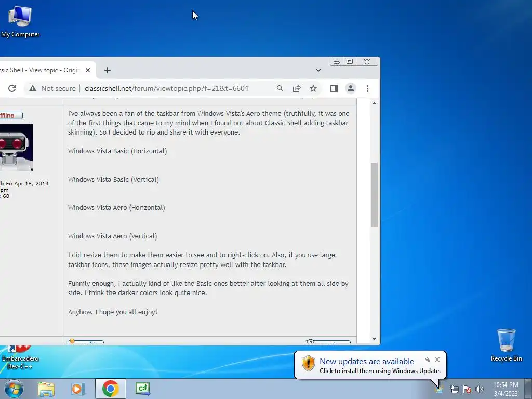
Task: Launch Windows Media Player from taskbar
Action: pyautogui.click(x=77, y=389)
